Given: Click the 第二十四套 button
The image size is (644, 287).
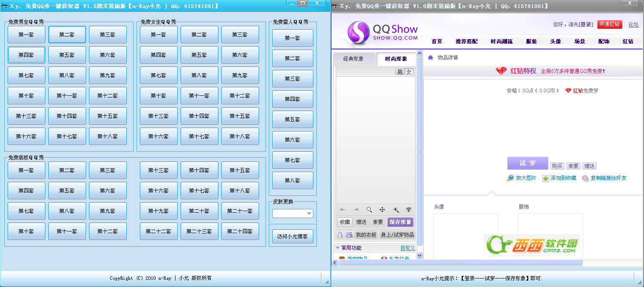Looking at the screenshot, I should click(240, 231).
